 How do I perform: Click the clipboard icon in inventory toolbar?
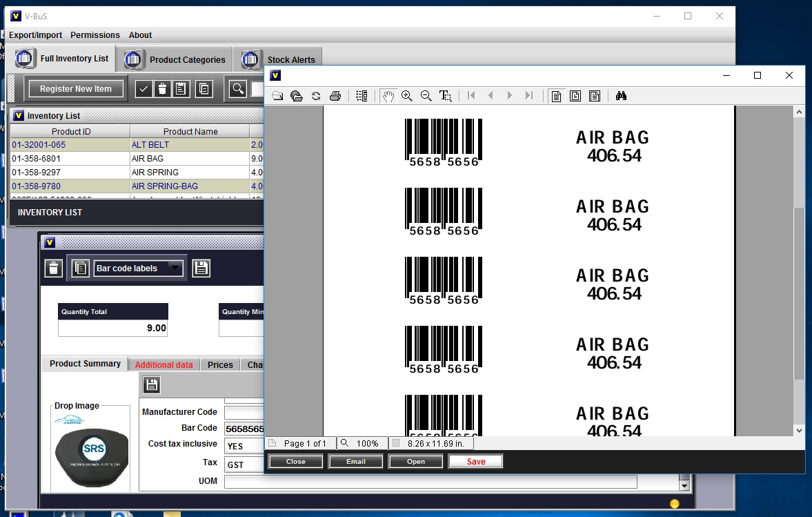181,89
